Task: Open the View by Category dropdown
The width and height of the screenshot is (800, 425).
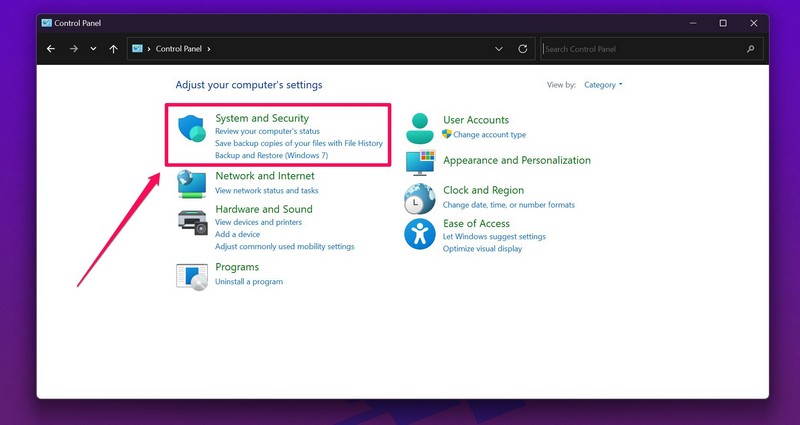Action: pyautogui.click(x=602, y=85)
